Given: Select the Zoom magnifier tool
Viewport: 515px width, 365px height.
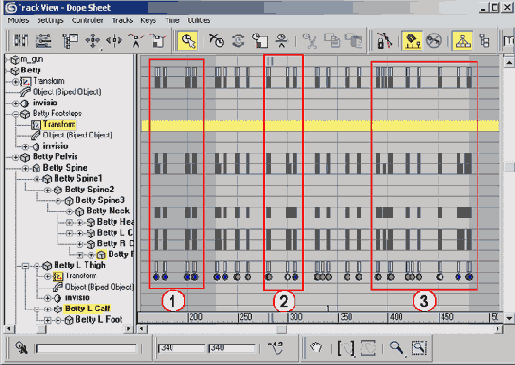Looking at the screenshot, I should coord(396,348).
